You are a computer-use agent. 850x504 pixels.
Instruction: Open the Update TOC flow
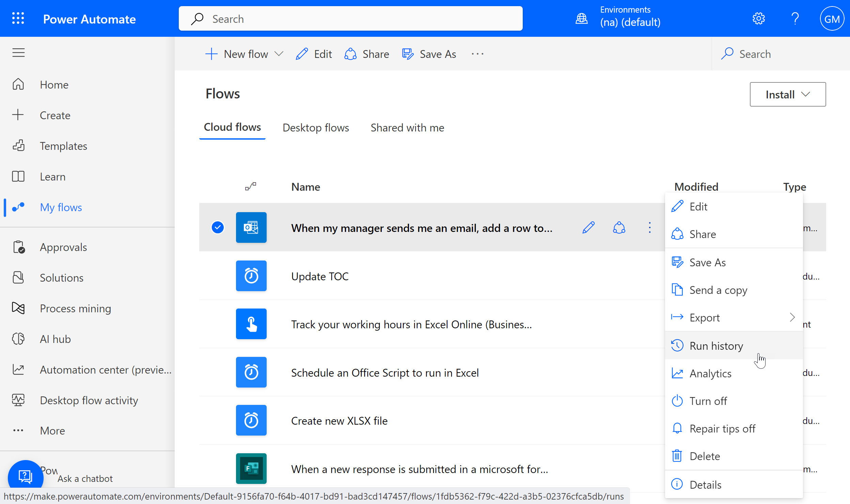(320, 276)
